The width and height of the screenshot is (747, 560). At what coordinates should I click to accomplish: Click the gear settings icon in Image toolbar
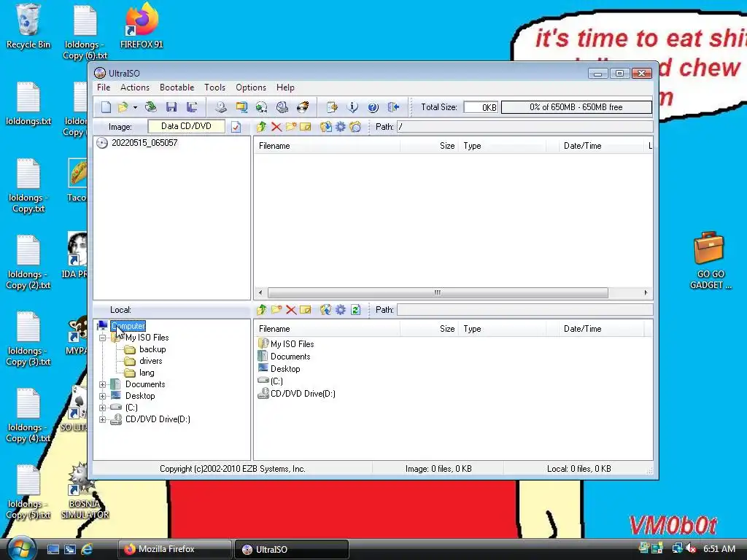click(341, 127)
